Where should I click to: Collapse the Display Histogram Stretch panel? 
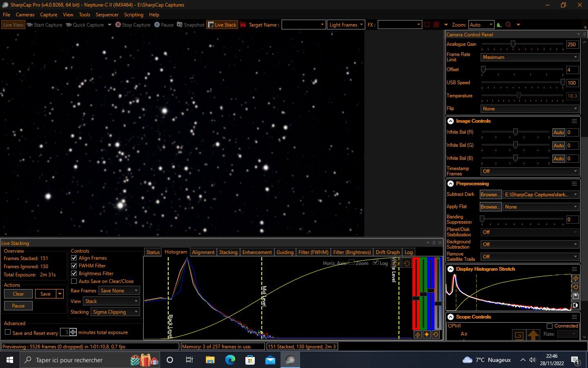pyautogui.click(x=450, y=269)
